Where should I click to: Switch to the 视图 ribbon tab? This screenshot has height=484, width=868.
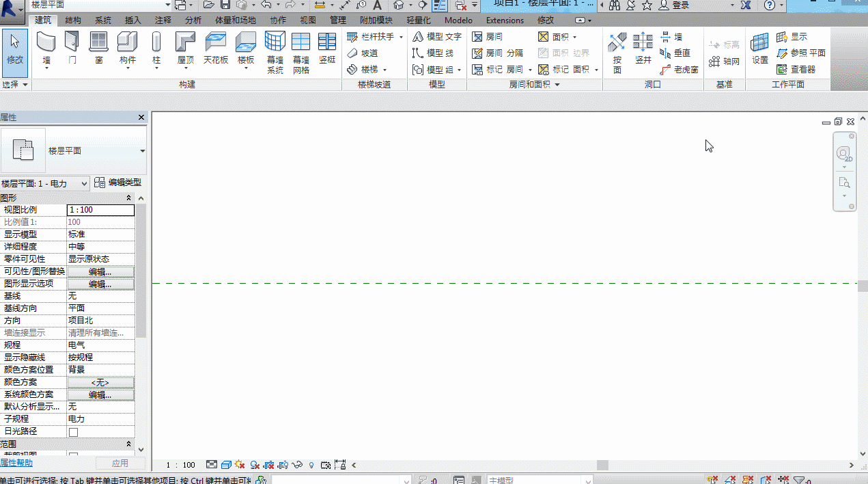click(308, 21)
